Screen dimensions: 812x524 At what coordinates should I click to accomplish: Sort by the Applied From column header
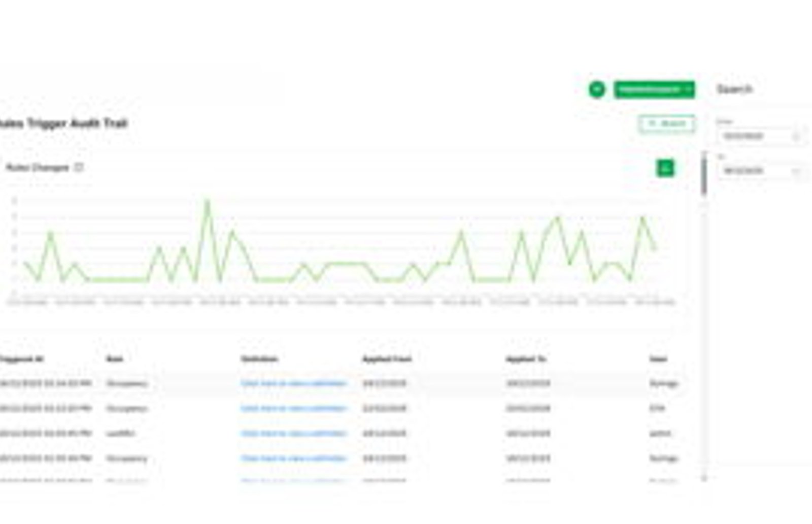coord(387,359)
